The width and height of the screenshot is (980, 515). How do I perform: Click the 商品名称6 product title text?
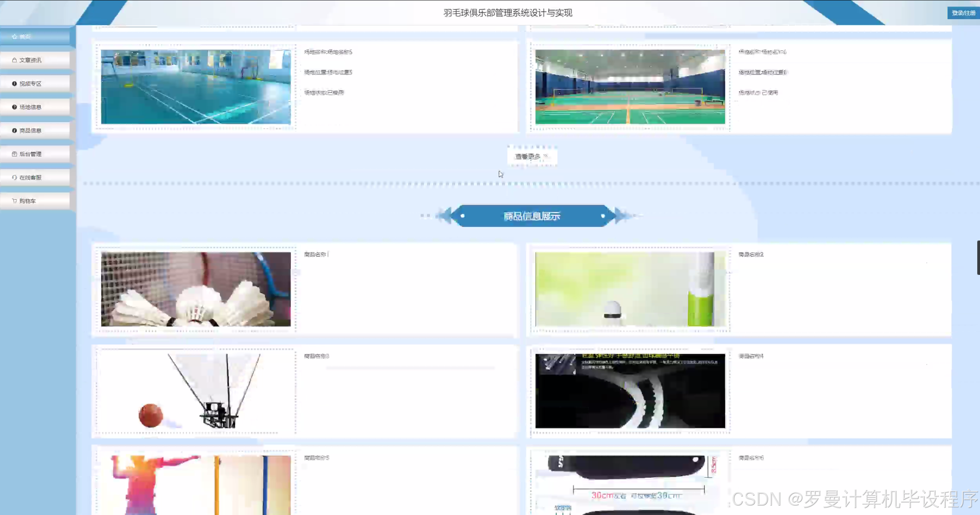pyautogui.click(x=751, y=458)
